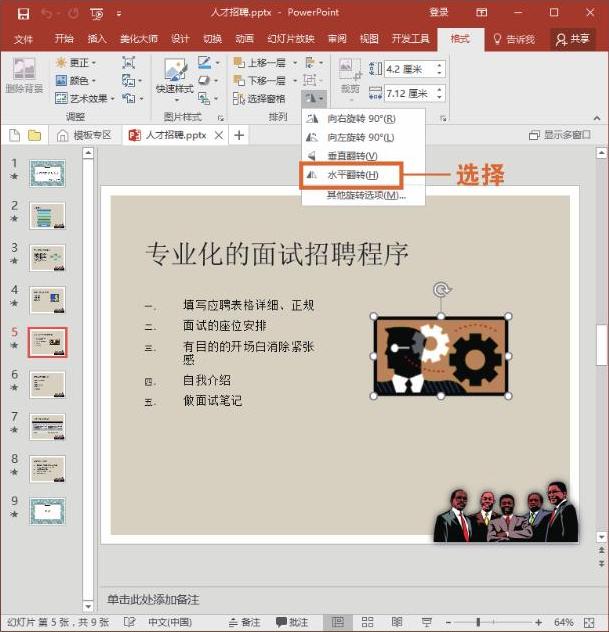
Task: Select Flip Horizontal (水平翻转)
Action: (351, 175)
